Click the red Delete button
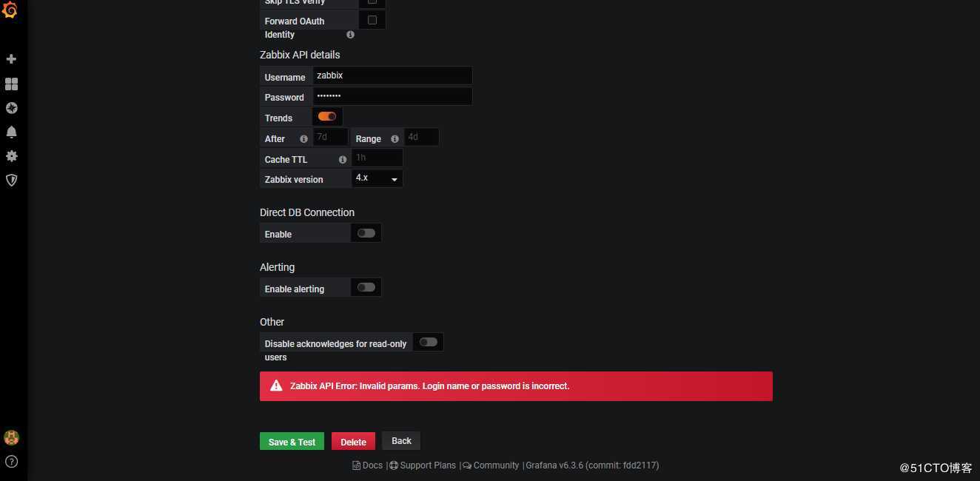Viewport: 980px width, 481px height. tap(353, 442)
